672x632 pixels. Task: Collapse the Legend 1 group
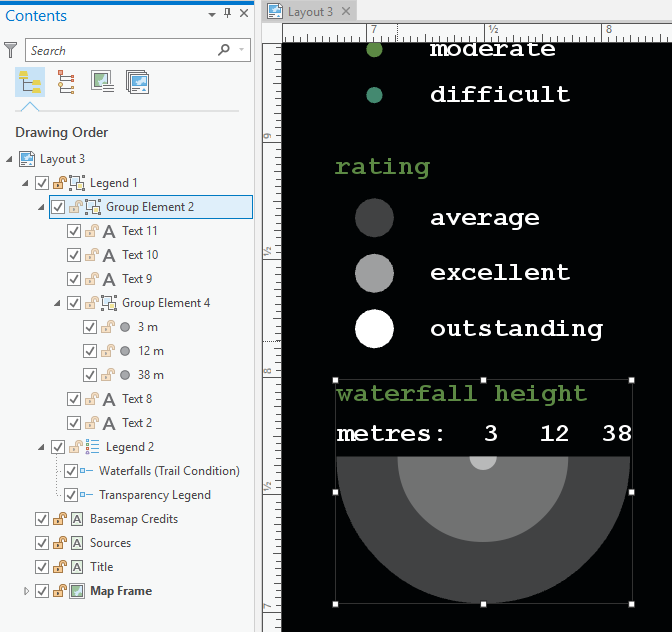point(25,183)
